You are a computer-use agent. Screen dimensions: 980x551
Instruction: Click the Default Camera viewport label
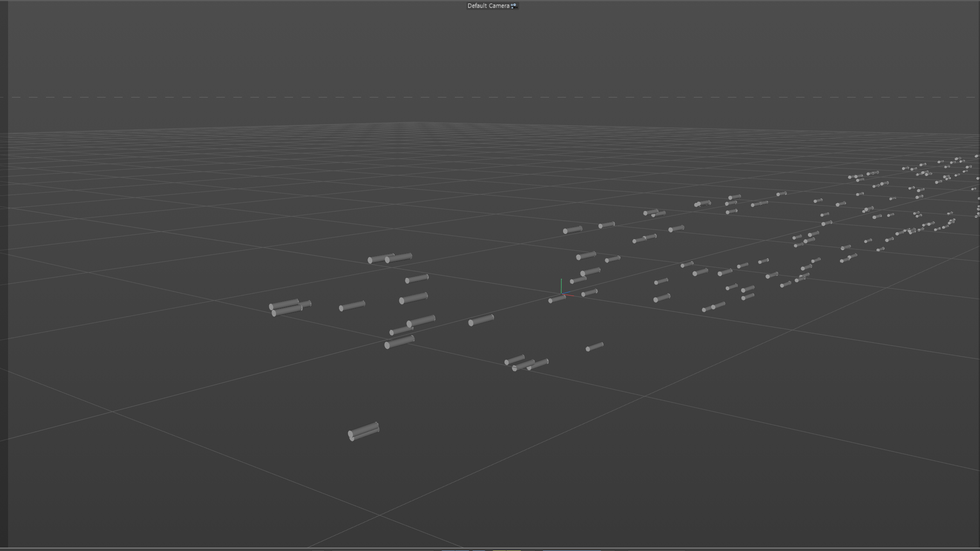[488, 6]
